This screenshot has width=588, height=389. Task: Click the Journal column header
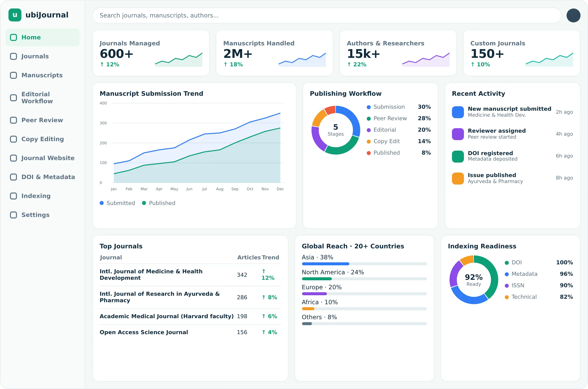click(111, 257)
